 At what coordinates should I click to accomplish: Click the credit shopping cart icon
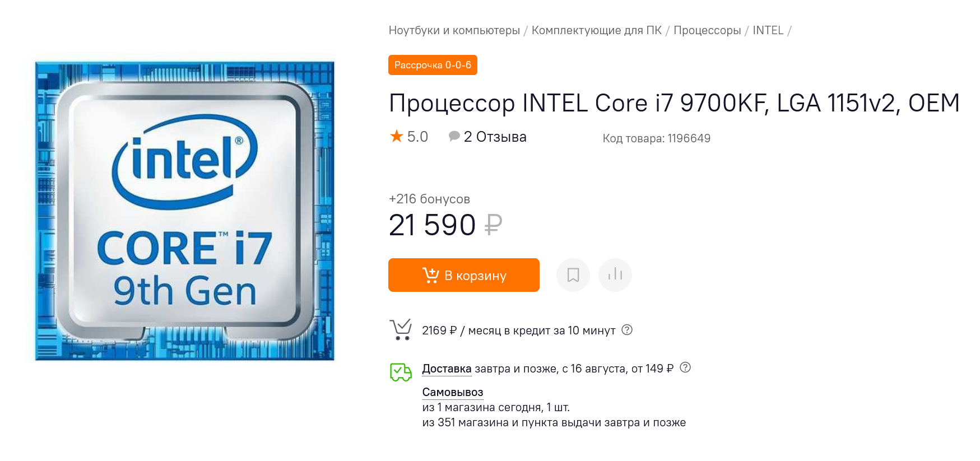[x=401, y=329]
